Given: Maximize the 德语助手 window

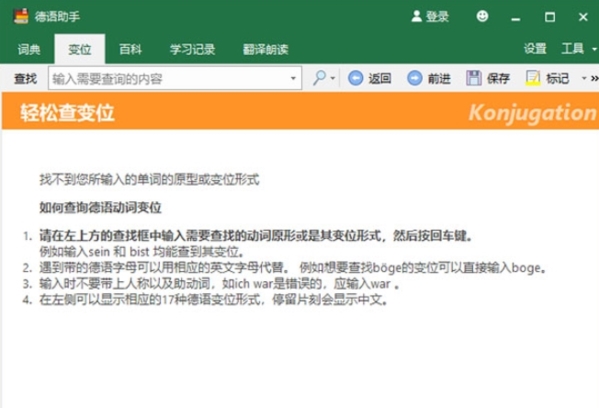Looking at the screenshot, I should tap(550, 17).
